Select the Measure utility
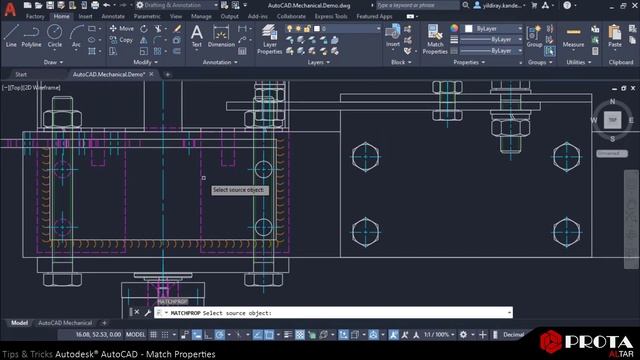640x360 pixels. pyautogui.click(x=573, y=36)
